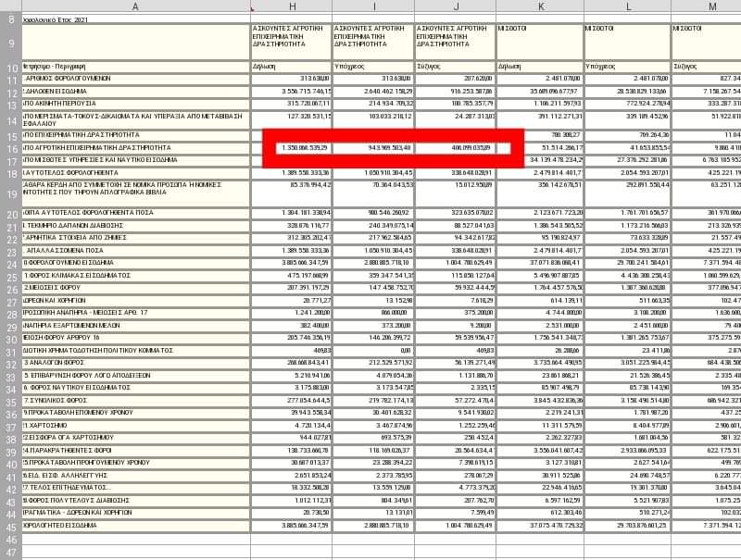Click 'ΑΣΚΟΥΝΤΕΣ ΑΓΡΟΤΙΚΗ' header cell in column H
741x560 pixels.
(291, 42)
